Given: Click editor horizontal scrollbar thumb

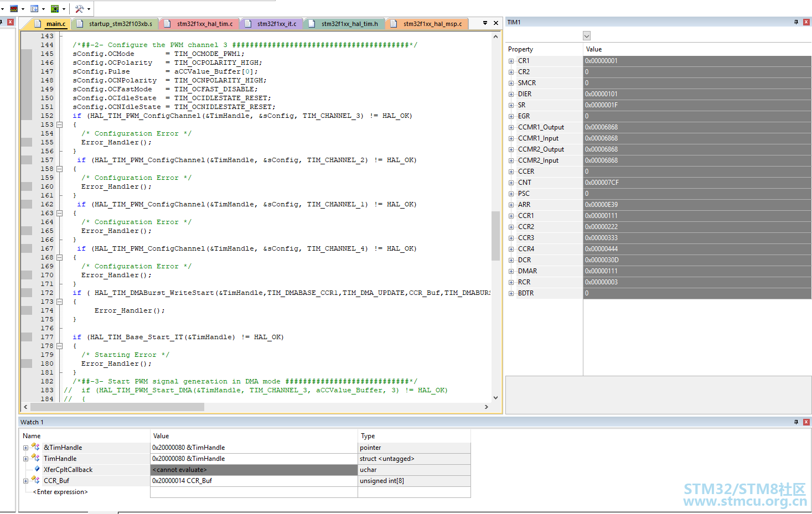Looking at the screenshot, I should 117,407.
